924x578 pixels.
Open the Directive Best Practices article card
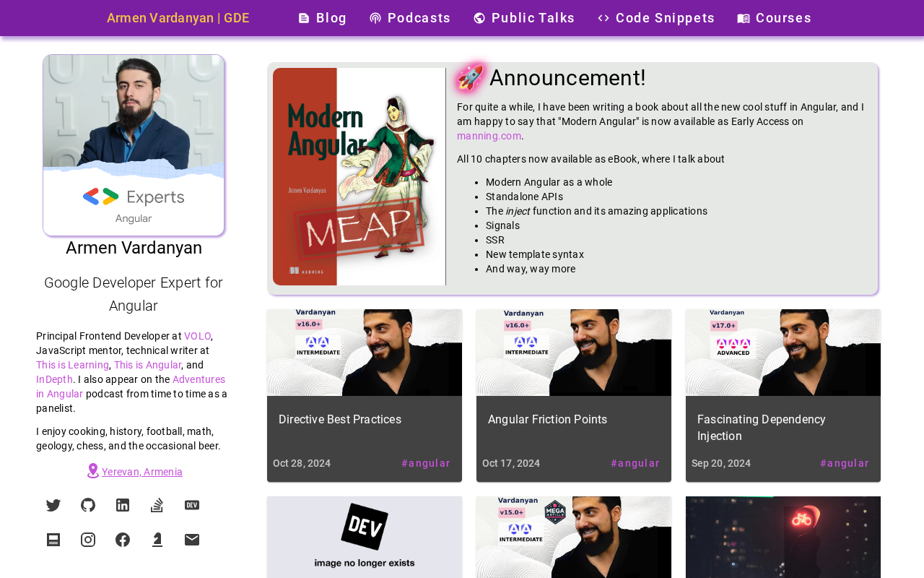click(365, 395)
